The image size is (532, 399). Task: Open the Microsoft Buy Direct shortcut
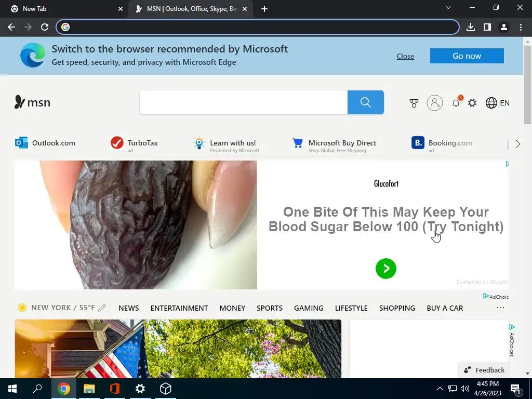[x=334, y=144]
